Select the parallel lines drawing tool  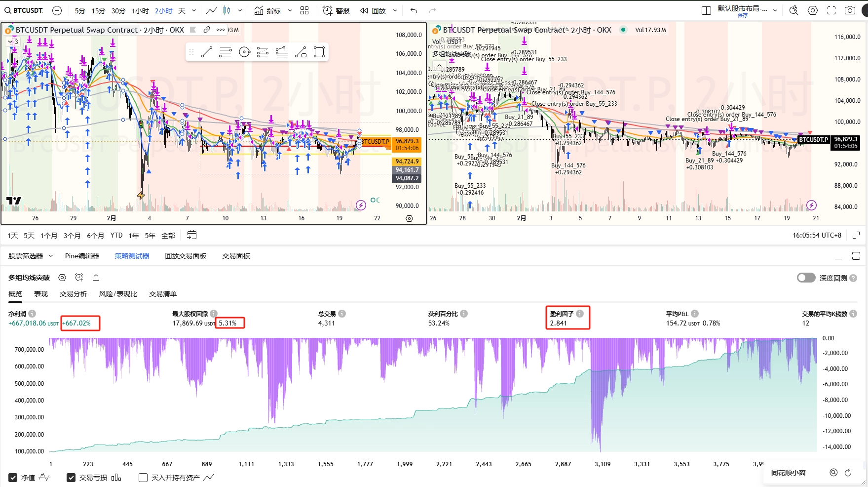coord(226,52)
